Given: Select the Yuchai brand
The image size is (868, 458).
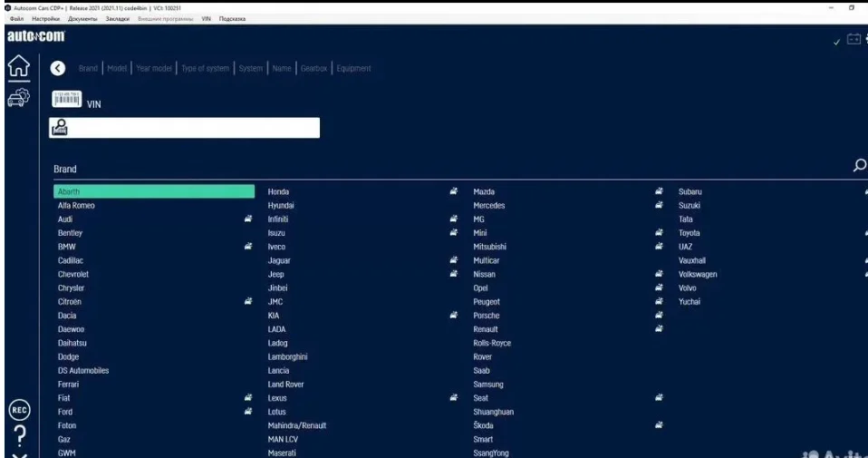Looking at the screenshot, I should pyautogui.click(x=690, y=301).
